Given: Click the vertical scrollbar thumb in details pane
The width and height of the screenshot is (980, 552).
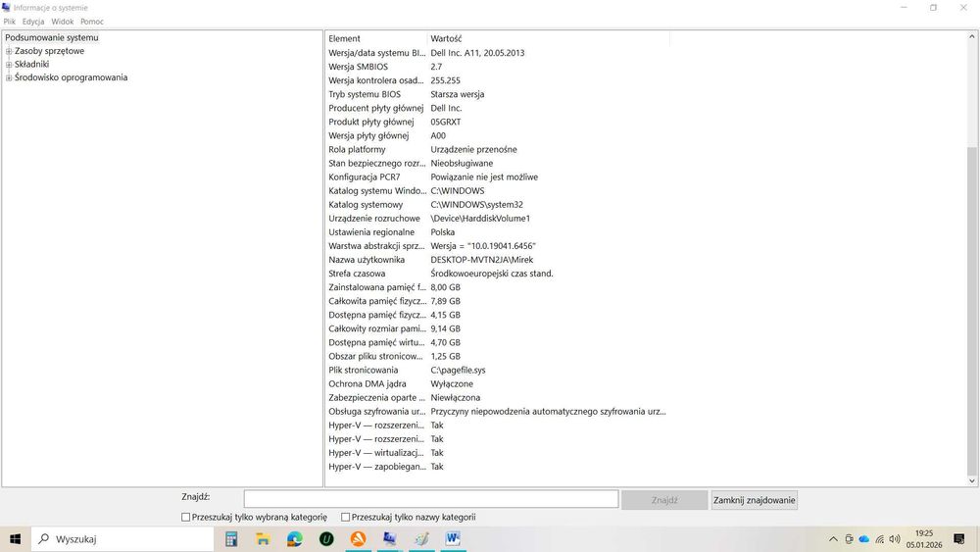Looking at the screenshot, I should click(971, 311).
